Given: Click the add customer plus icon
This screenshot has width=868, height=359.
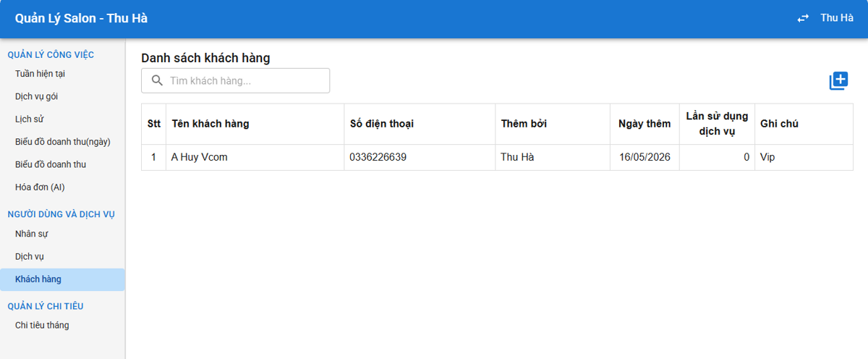Looking at the screenshot, I should point(838,81).
